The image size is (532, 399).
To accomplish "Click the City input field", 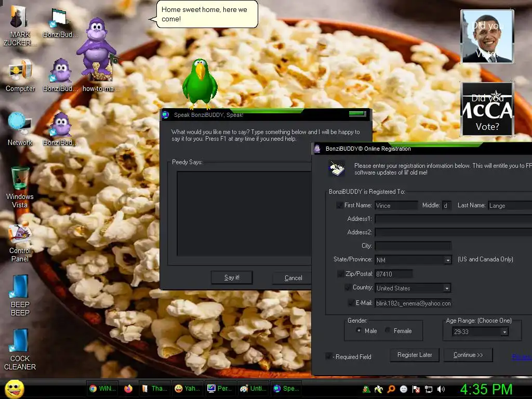I will pyautogui.click(x=413, y=246).
